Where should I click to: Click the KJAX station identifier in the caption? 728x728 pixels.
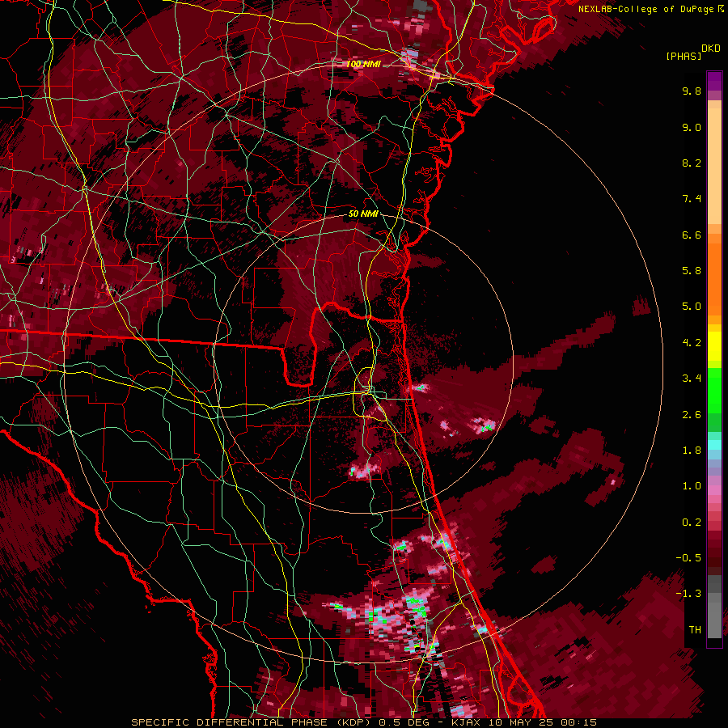tap(466, 722)
